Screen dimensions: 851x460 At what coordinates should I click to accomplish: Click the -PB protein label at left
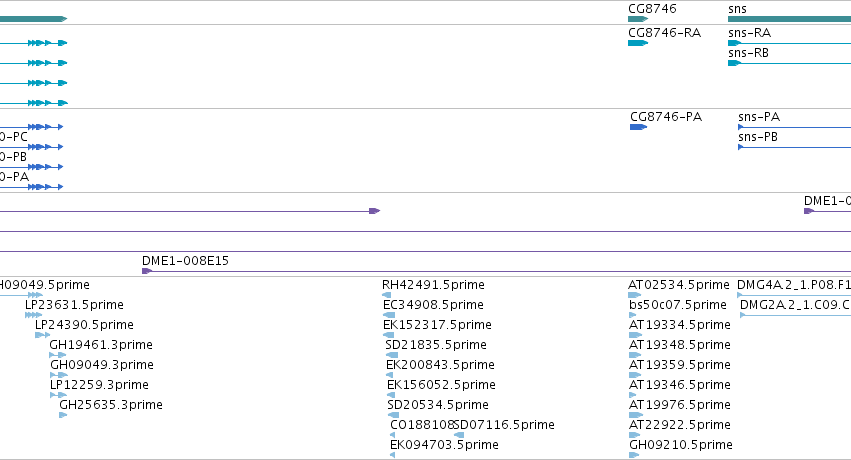click(x=14, y=157)
